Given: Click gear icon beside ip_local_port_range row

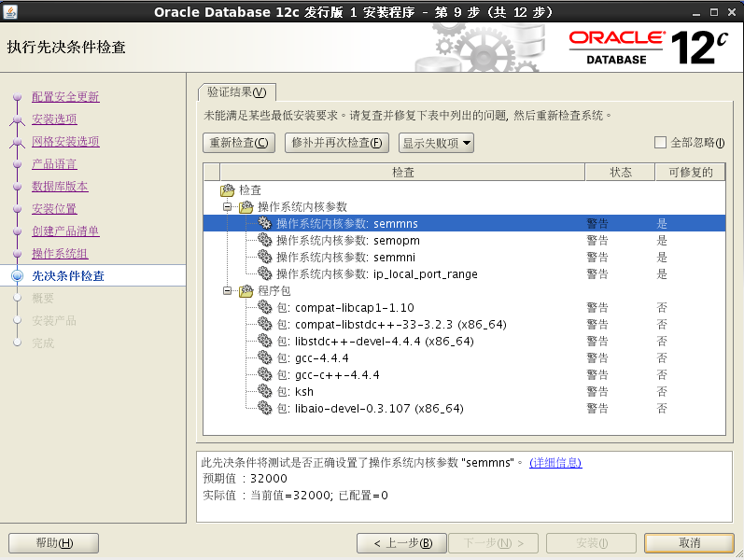Looking at the screenshot, I should (264, 273).
